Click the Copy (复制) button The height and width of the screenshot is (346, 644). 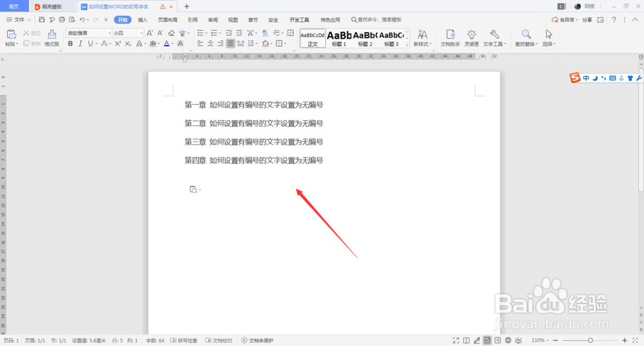coord(32,44)
